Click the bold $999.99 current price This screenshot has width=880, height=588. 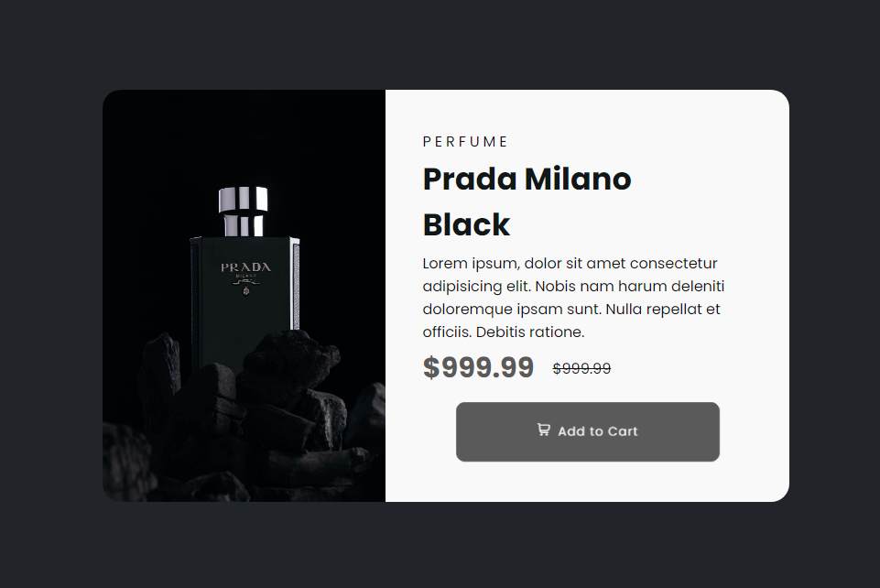pyautogui.click(x=478, y=367)
